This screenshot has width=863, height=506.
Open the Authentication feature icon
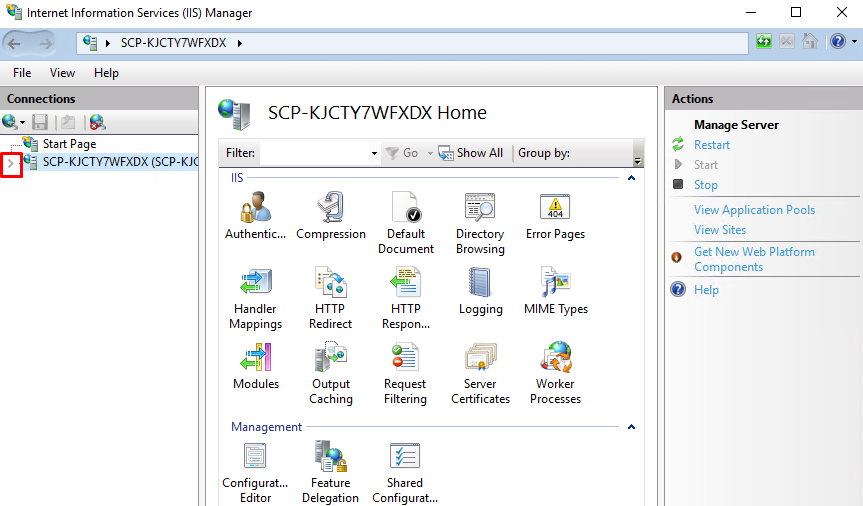tap(255, 216)
